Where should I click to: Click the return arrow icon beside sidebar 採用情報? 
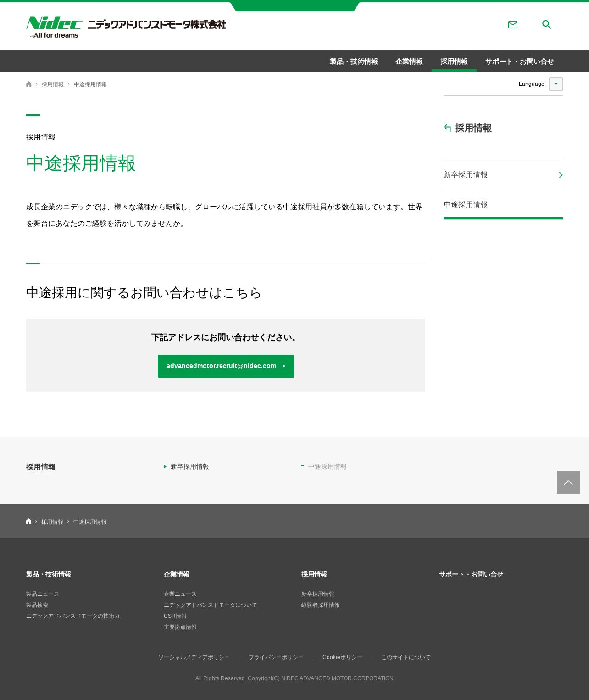pyautogui.click(x=448, y=128)
